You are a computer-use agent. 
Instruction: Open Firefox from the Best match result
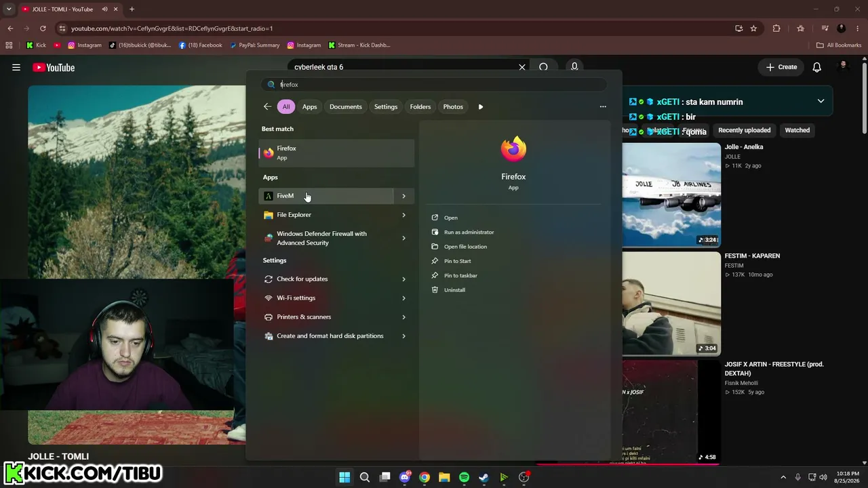(336, 152)
